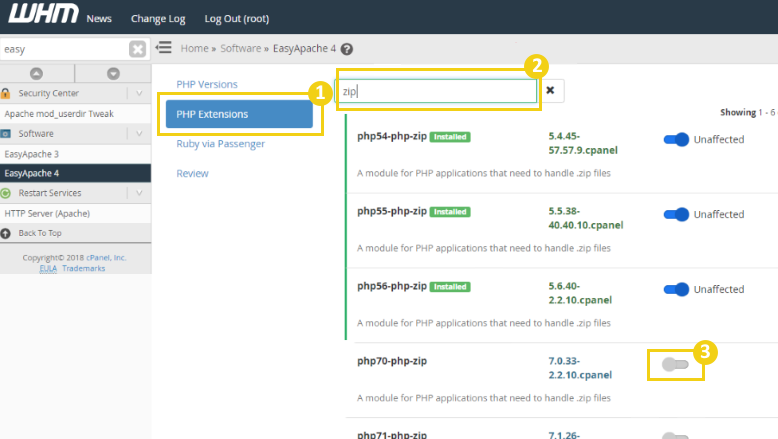Screen dimensions: 778x439
Task: Collapse all sidebar groups with the up arrow icon
Action: (36, 73)
